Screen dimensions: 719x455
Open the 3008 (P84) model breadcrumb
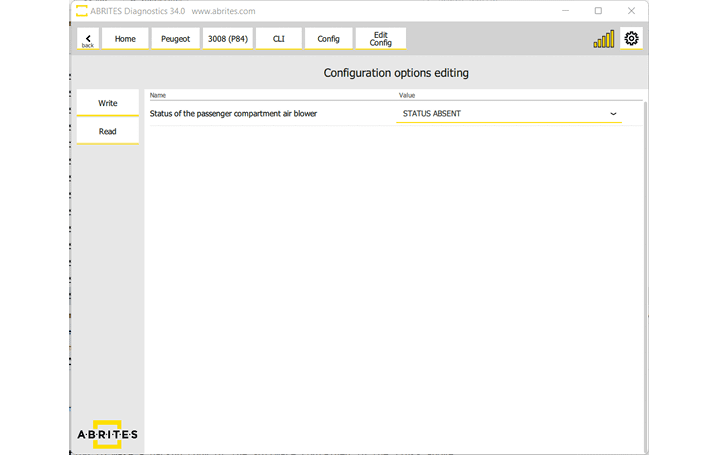[227, 39]
